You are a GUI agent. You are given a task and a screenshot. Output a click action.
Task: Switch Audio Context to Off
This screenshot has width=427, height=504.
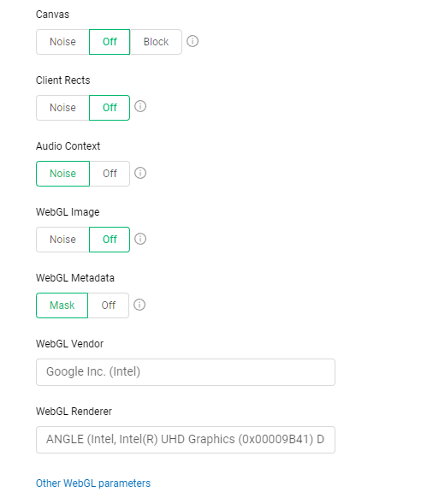pyautogui.click(x=110, y=174)
